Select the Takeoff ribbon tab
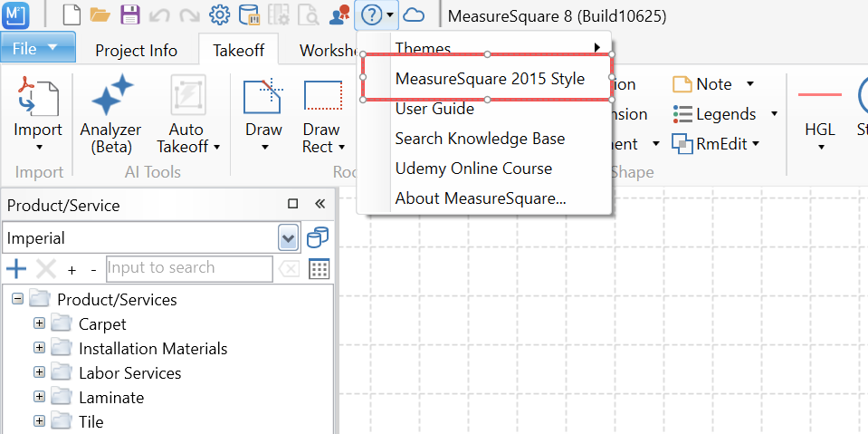The height and width of the screenshot is (434, 868). tap(239, 51)
